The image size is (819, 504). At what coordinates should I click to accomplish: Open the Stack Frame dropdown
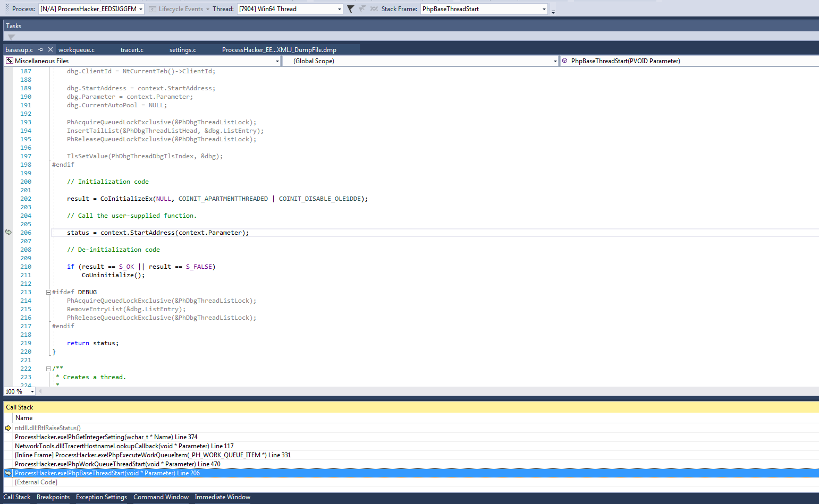point(544,9)
